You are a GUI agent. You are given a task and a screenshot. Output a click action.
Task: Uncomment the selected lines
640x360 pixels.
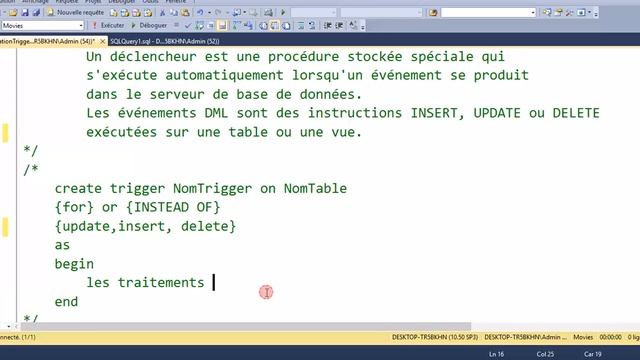[312, 25]
